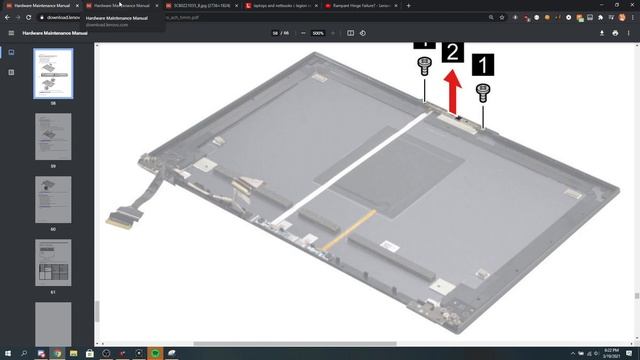
Task: Open File Explorer from the taskbar
Action: [73, 353]
